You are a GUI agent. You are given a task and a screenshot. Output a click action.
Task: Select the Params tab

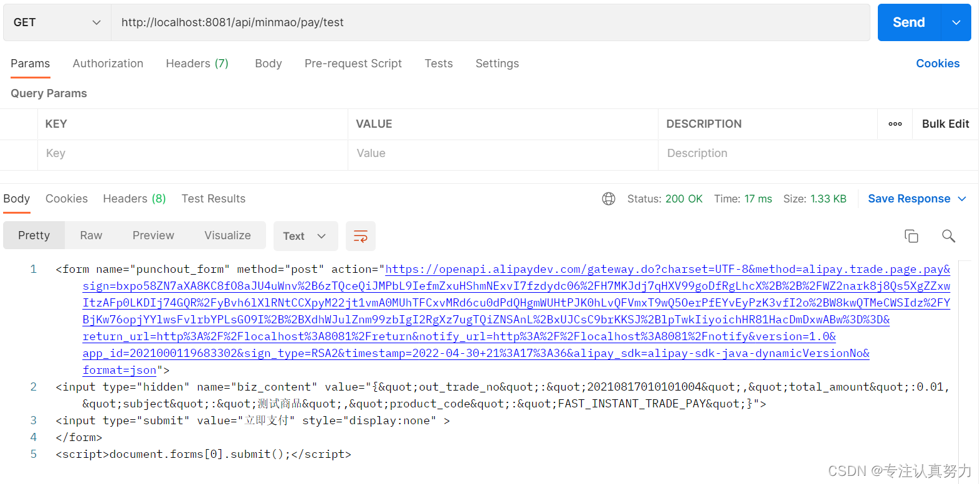click(x=30, y=64)
